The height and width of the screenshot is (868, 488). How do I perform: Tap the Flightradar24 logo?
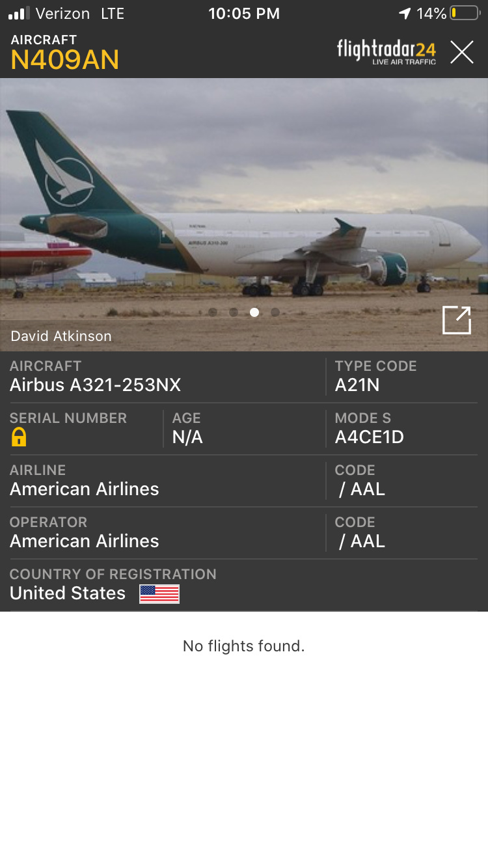pos(386,52)
